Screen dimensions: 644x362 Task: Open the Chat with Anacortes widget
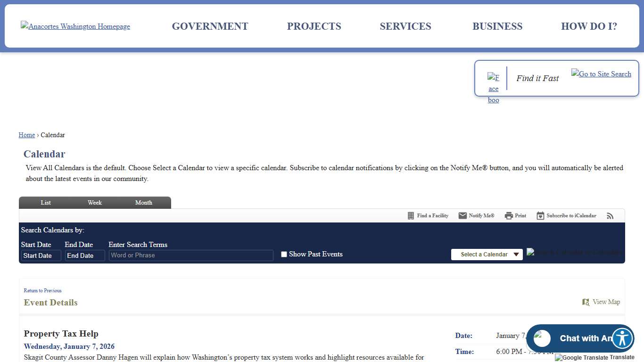(x=580, y=338)
